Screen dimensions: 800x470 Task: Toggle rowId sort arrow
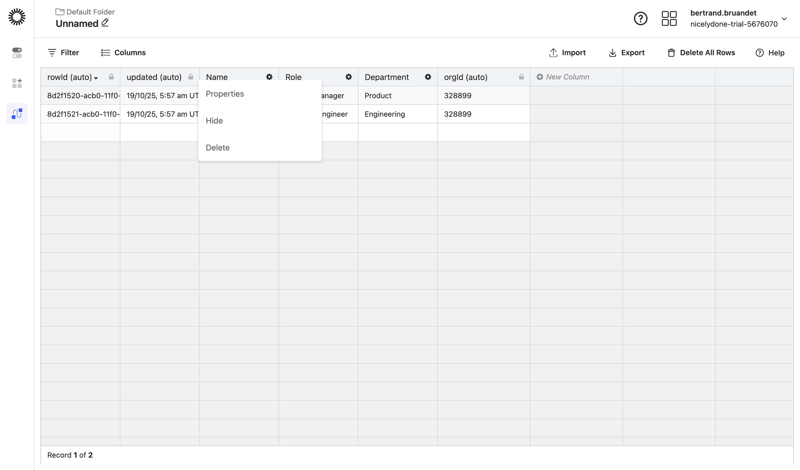pyautogui.click(x=96, y=78)
